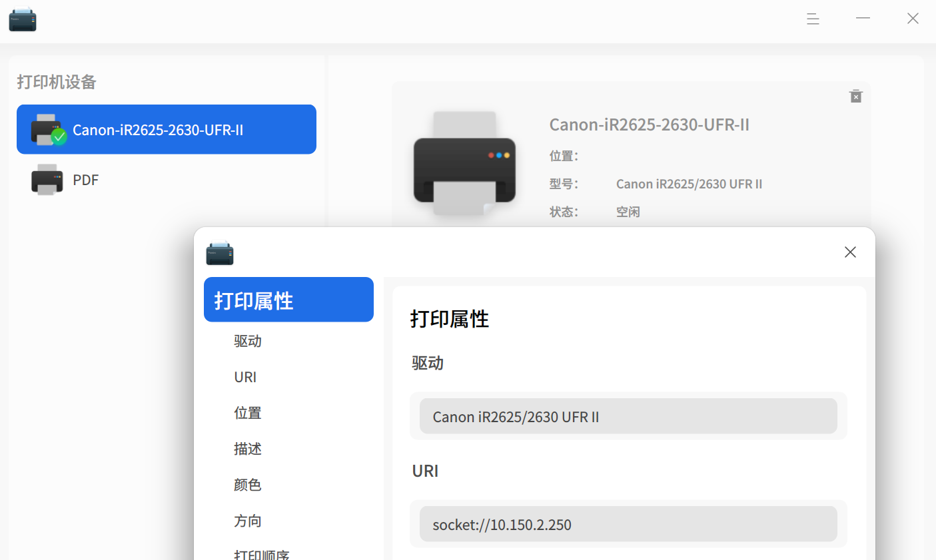Select the 打印属性 sidebar heading

pyautogui.click(x=288, y=300)
